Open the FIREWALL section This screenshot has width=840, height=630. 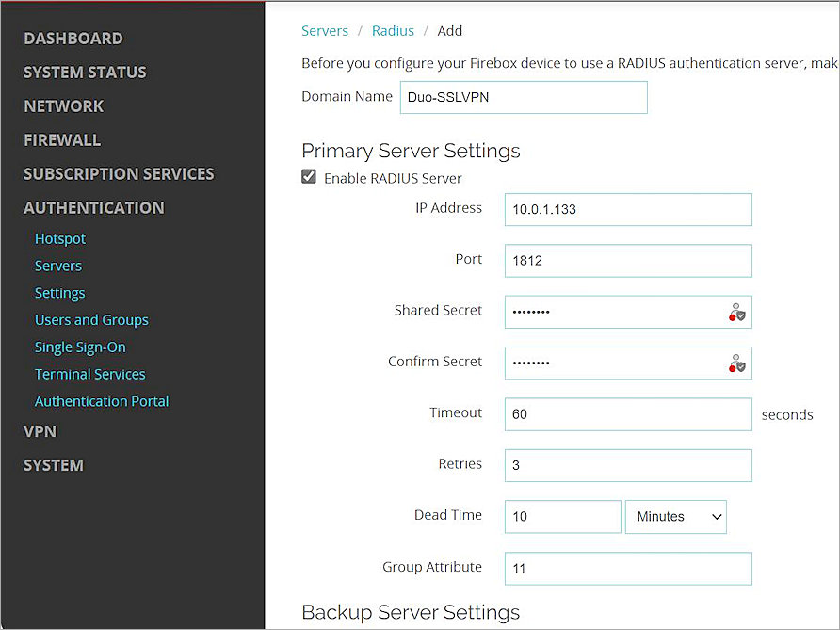[61, 139]
